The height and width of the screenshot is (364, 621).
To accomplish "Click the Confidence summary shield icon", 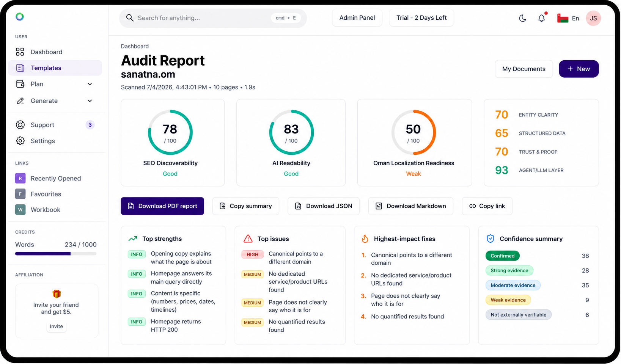I will (x=490, y=238).
